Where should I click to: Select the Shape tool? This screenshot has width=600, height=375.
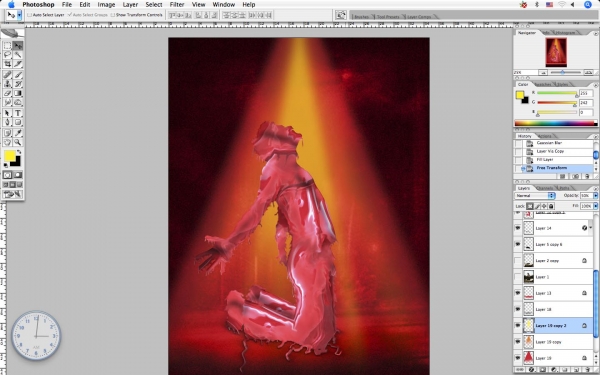pyautogui.click(x=18, y=122)
